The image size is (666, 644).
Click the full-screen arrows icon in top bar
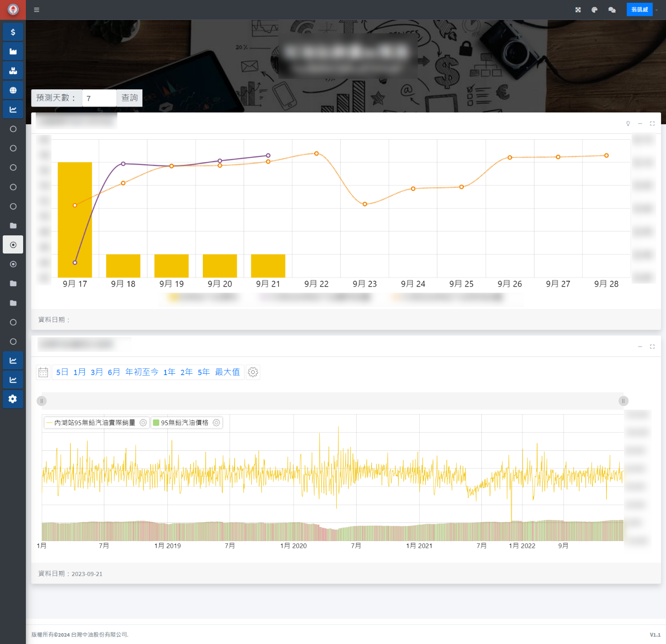[x=578, y=10]
